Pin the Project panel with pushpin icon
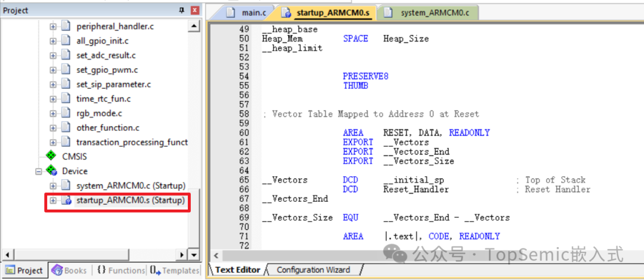 pos(182,11)
